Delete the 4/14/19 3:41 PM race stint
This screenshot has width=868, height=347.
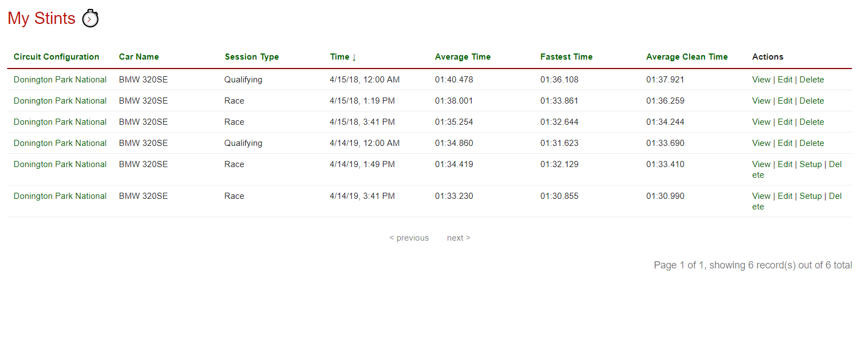click(835, 196)
